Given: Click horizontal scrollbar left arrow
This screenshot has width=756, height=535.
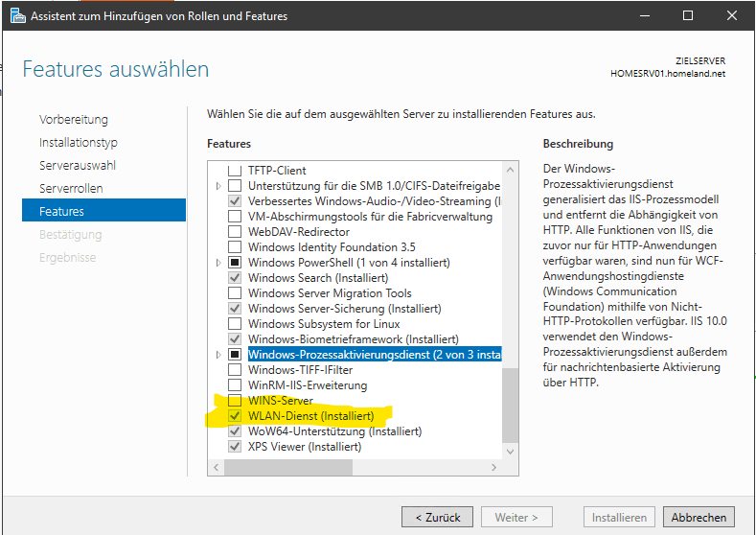Looking at the screenshot, I should 216,467.
